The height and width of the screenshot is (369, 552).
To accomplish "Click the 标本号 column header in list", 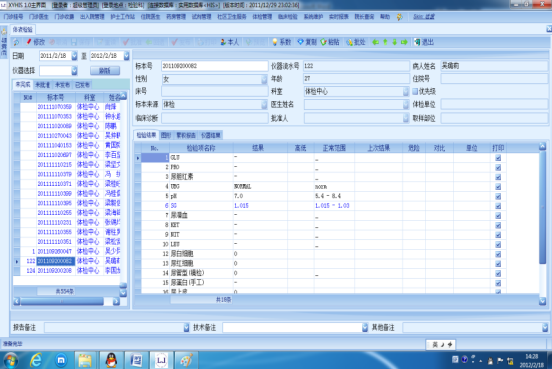I will click(55, 98).
